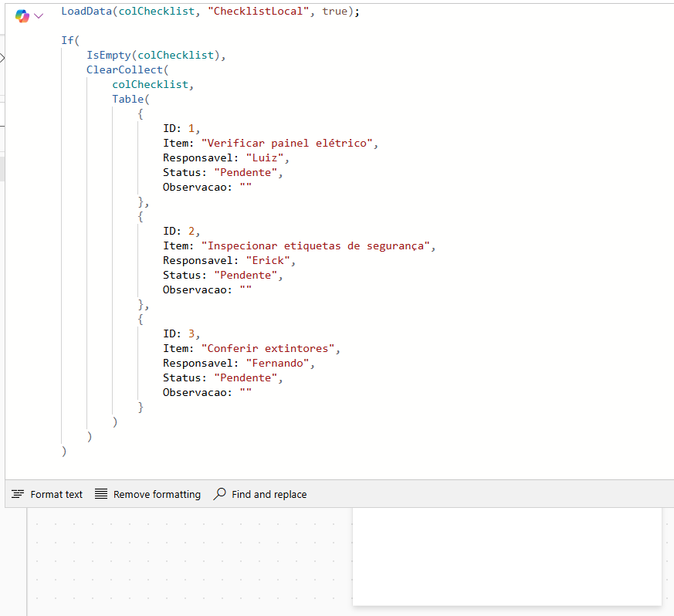Expand the collapsed left panel arrow
674x616 pixels.
click(2, 58)
